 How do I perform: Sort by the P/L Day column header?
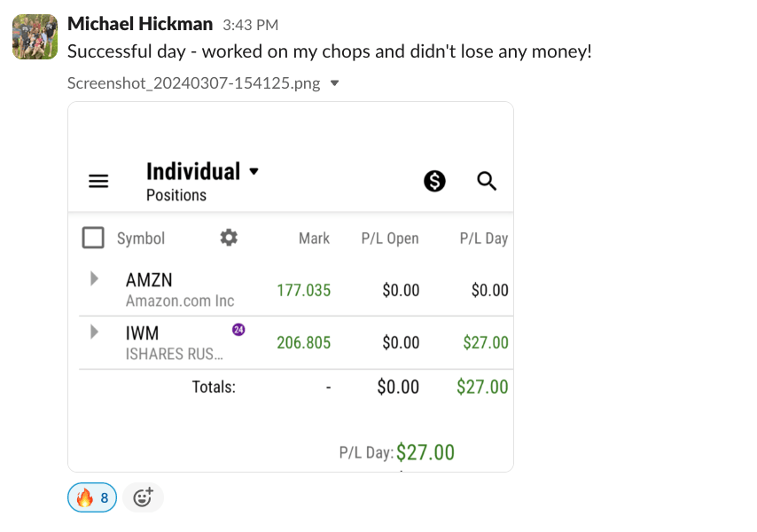pos(483,239)
